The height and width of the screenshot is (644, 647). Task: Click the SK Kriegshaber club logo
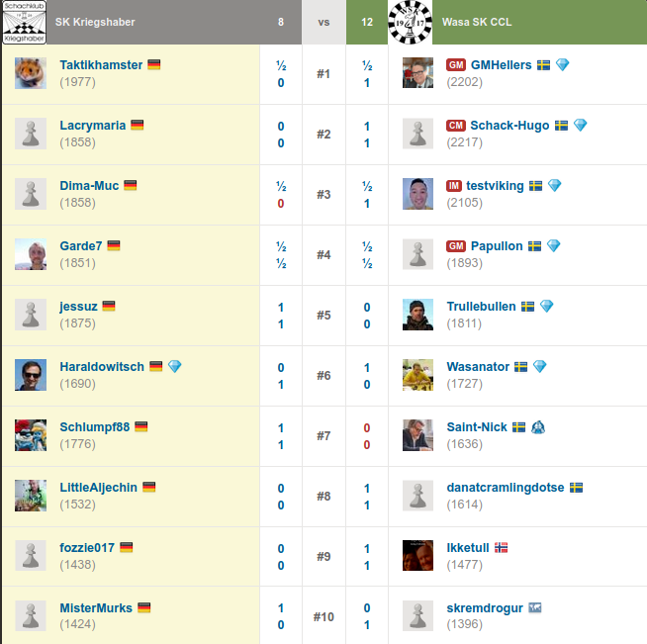click(x=24, y=21)
